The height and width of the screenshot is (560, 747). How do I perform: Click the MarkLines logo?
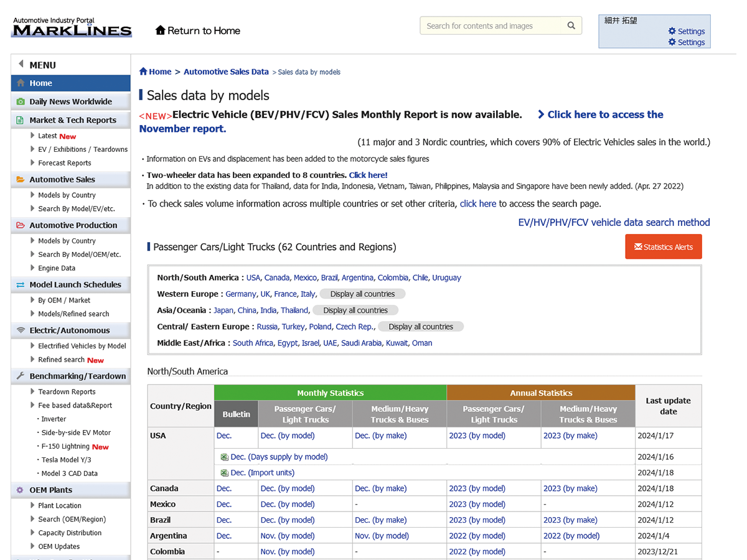[x=72, y=27]
